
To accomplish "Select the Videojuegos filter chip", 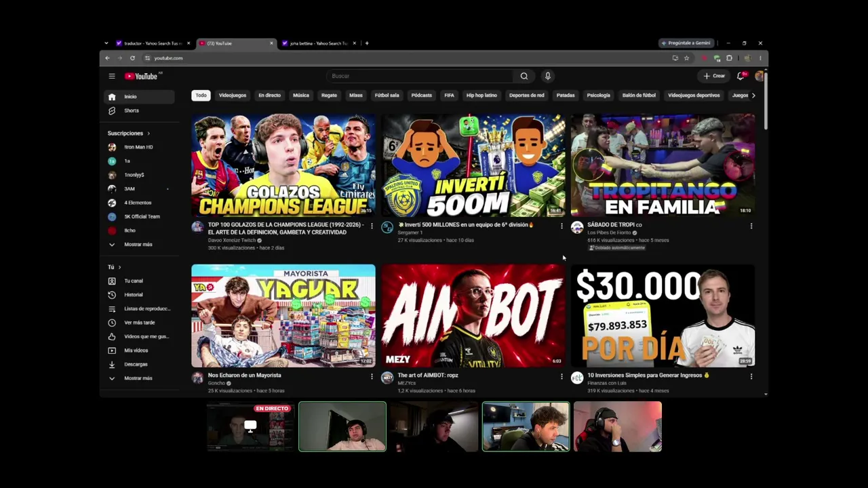I will tap(233, 96).
